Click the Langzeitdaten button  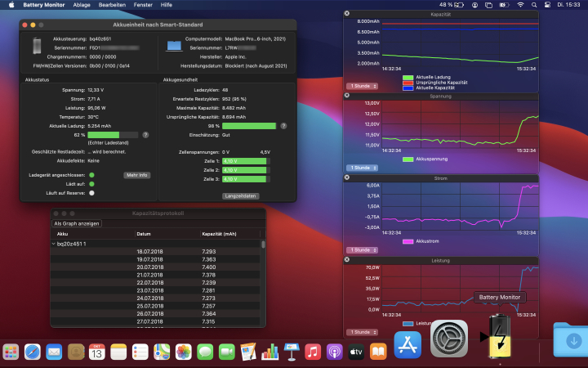tap(240, 196)
